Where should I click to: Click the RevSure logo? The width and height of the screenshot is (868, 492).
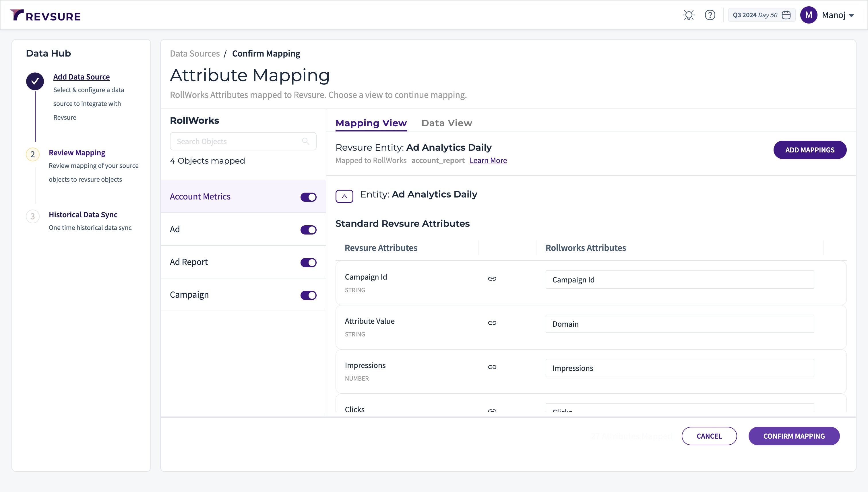point(45,16)
